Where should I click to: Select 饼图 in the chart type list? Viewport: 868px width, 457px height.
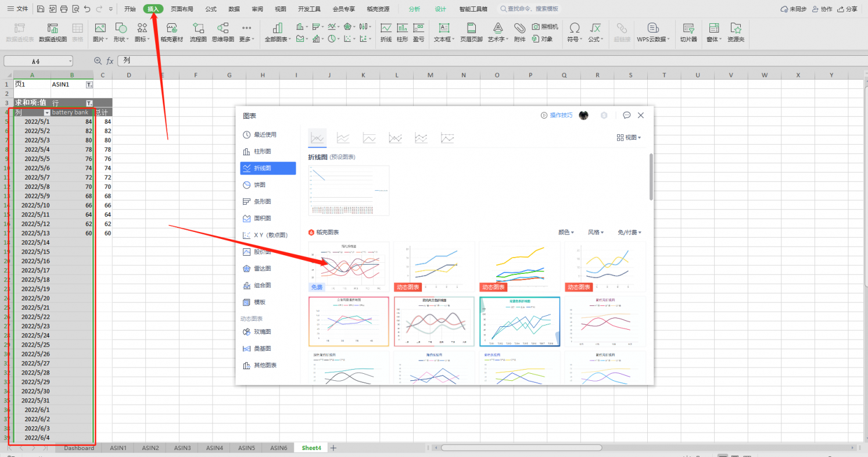259,185
